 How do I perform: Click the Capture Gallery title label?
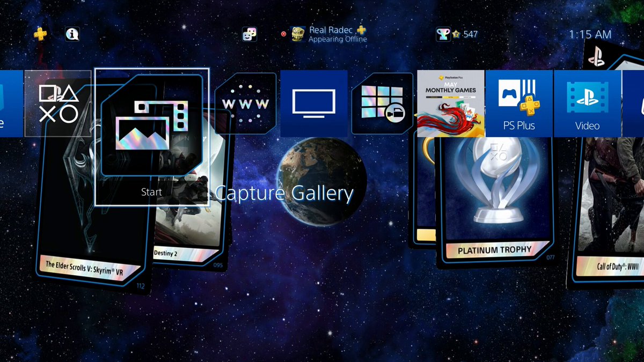(284, 193)
